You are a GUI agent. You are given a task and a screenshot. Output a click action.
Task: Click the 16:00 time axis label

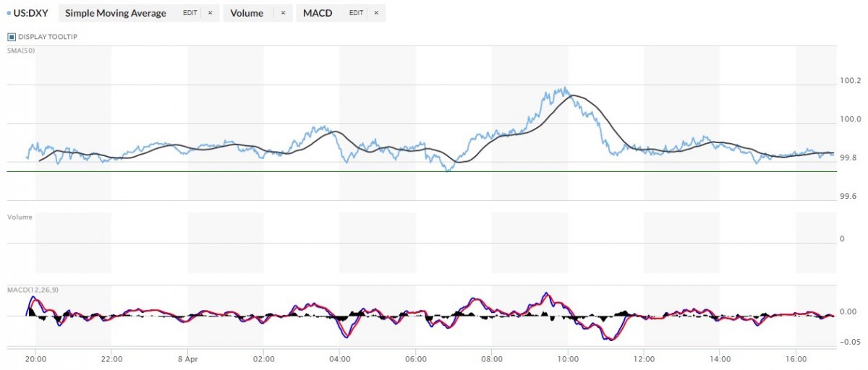(x=796, y=358)
